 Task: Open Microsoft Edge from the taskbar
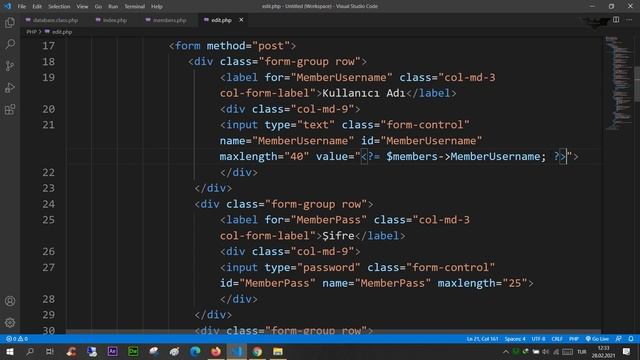coord(195,351)
